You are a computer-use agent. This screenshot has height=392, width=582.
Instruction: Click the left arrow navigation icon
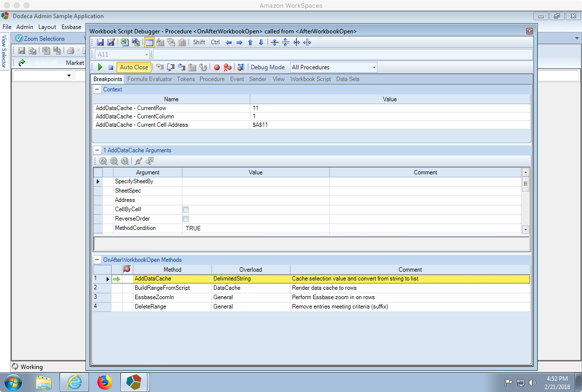pos(229,43)
